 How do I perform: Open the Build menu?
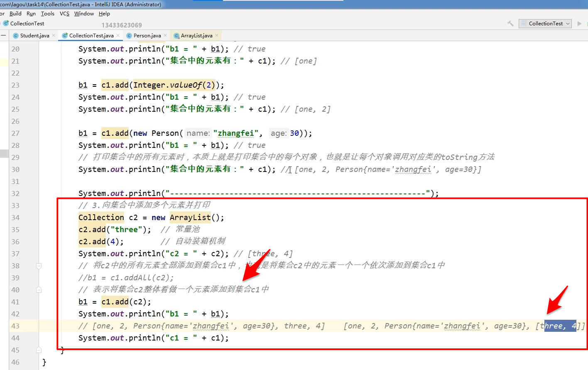pyautogui.click(x=15, y=14)
